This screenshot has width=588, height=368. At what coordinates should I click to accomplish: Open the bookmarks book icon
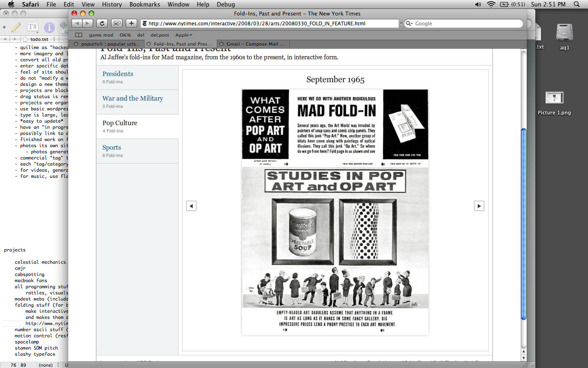click(79, 35)
